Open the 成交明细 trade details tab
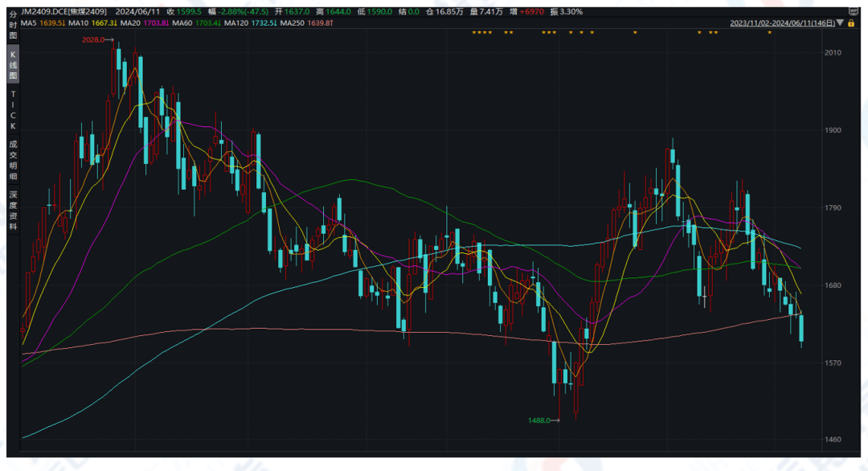The image size is (868, 471). click(x=13, y=159)
